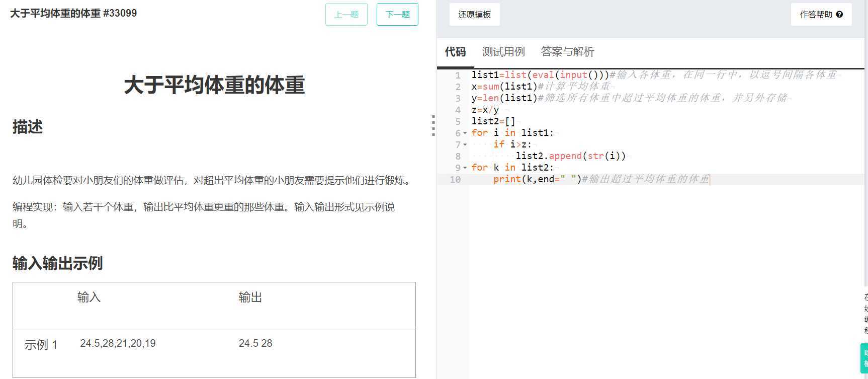Screen dimensions: 868x379
Task: Click the 输入输出示例 heading
Action: click(x=58, y=263)
